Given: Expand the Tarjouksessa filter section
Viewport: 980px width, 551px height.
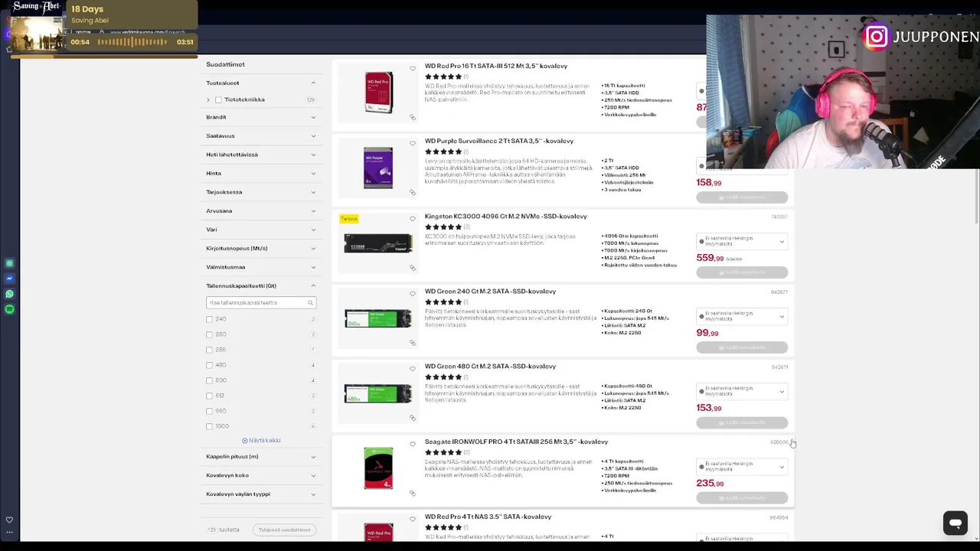Looking at the screenshot, I should [x=261, y=192].
